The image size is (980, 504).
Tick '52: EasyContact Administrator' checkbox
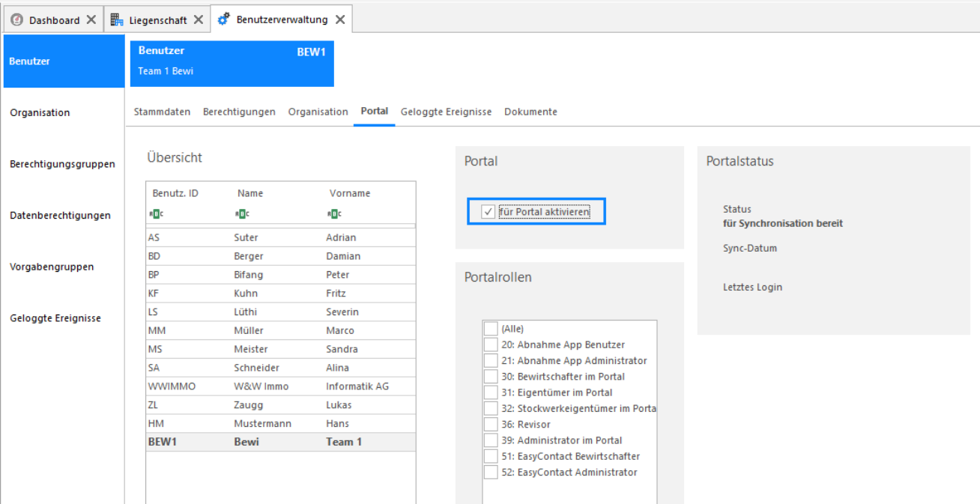[x=491, y=473]
